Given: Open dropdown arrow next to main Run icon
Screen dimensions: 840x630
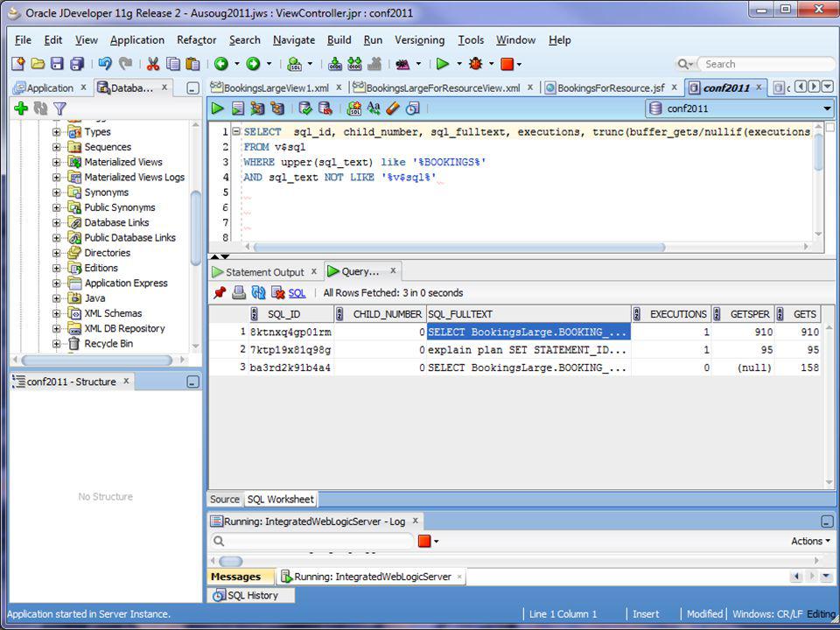Looking at the screenshot, I should 459,64.
